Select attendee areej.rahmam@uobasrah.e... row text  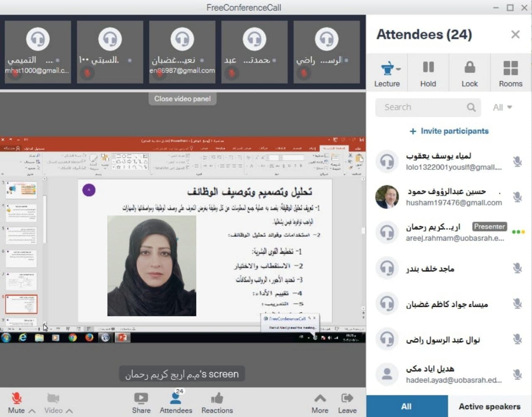tap(455, 238)
